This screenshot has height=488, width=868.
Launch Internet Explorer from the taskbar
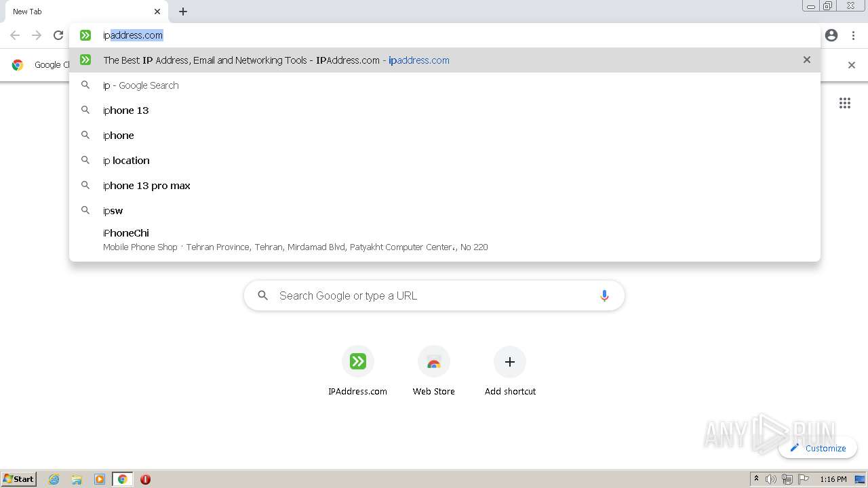[x=54, y=479]
